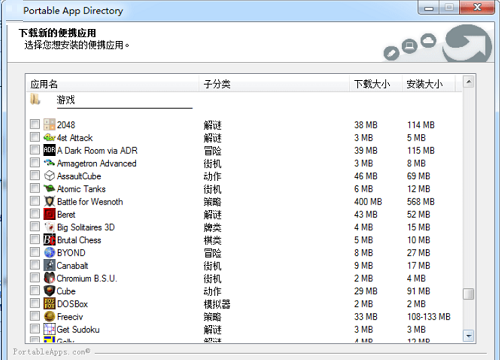Check the Beret checkbox
The height and width of the screenshot is (360, 500).
tap(35, 213)
